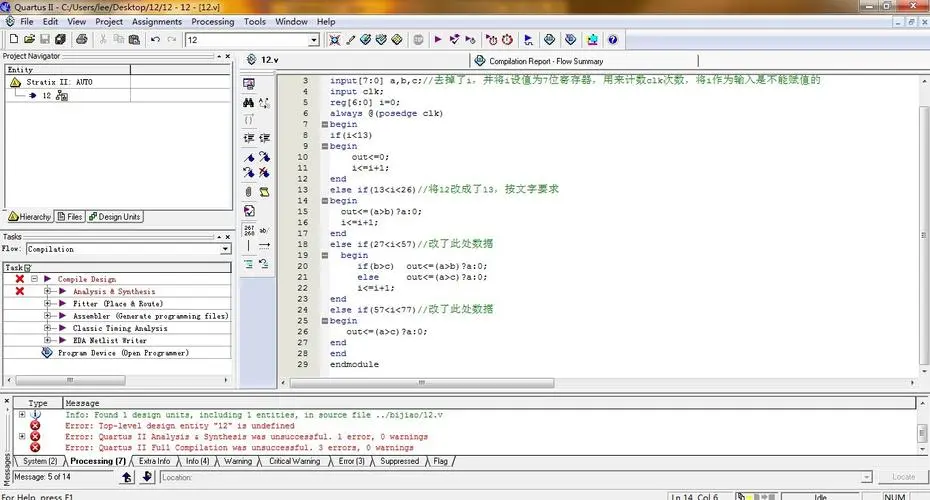Click the messages vertical scrollbar
Image resolution: width=930 pixels, height=500 pixels.
tap(922, 432)
